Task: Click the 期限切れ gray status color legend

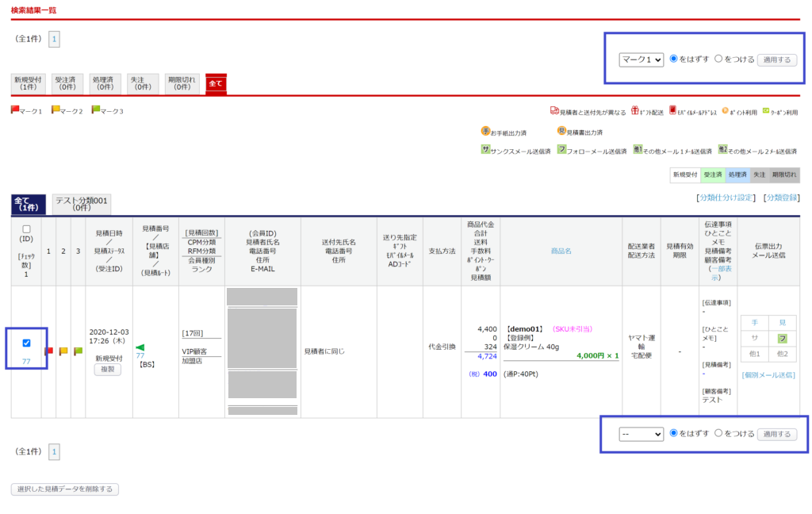Action: click(x=784, y=175)
